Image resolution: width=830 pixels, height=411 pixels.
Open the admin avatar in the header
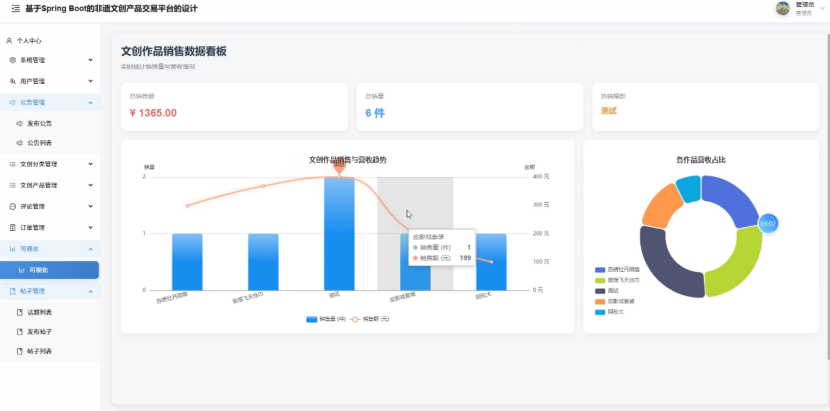pos(783,8)
